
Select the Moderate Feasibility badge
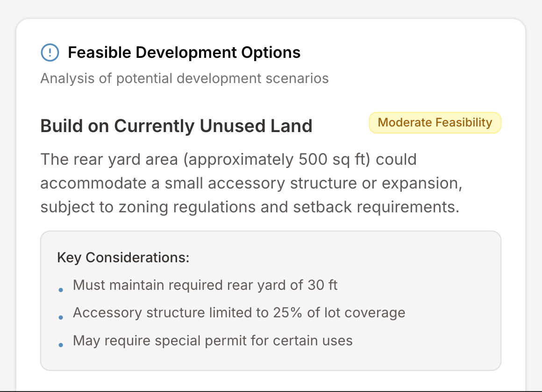tap(435, 123)
